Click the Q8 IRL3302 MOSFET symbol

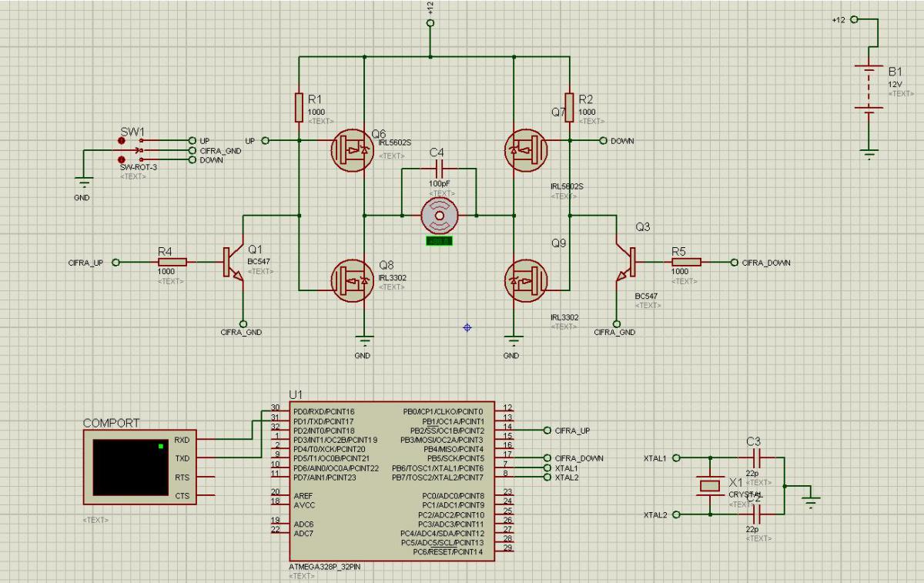354,282
